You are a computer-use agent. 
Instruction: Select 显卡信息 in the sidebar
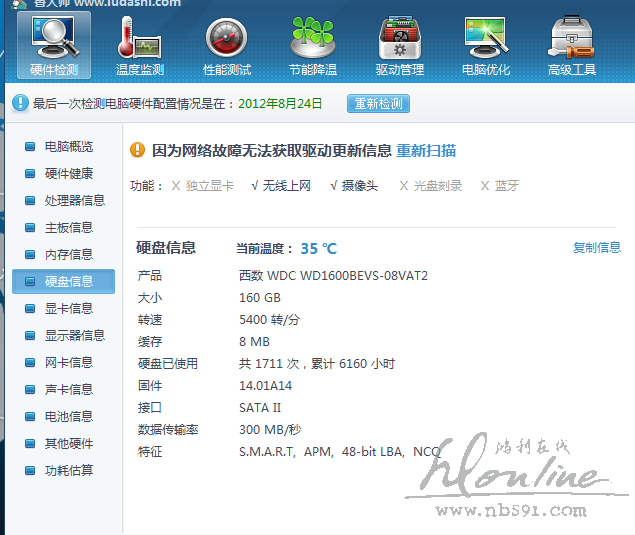(68, 309)
